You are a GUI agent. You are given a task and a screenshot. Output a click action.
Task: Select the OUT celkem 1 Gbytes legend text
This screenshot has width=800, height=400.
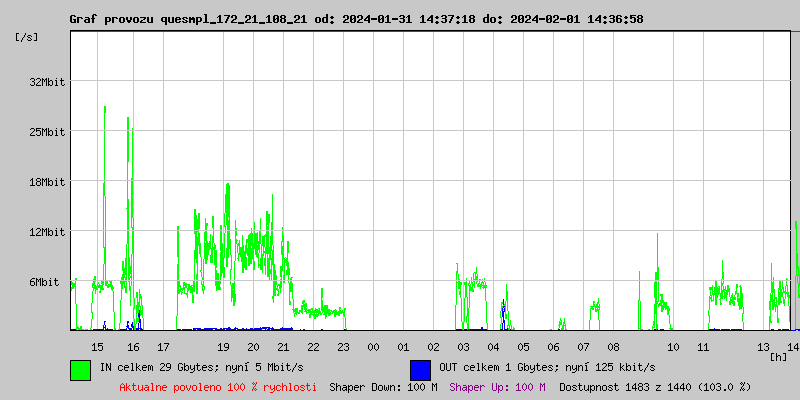(547, 367)
